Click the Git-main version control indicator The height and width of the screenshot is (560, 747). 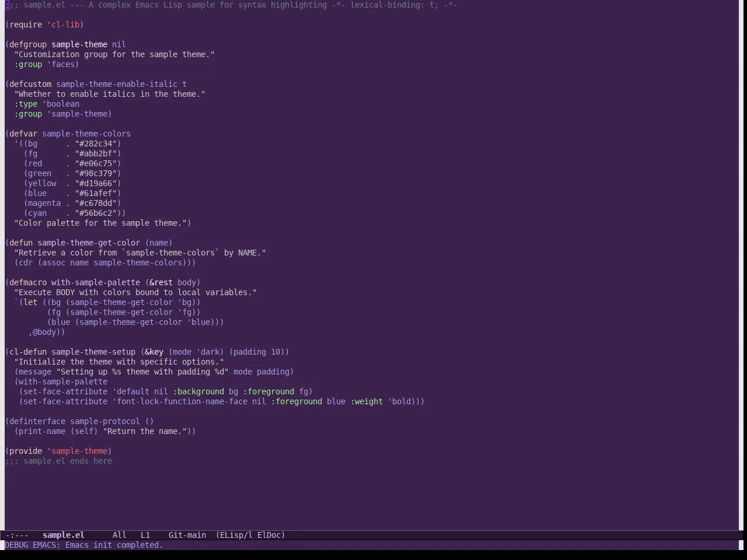187,535
